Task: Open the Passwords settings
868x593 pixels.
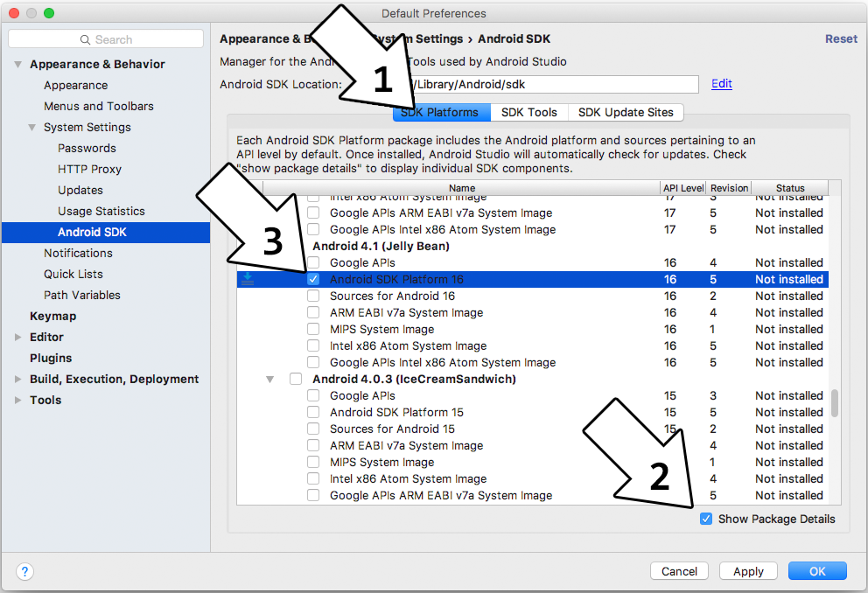Action: (87, 149)
